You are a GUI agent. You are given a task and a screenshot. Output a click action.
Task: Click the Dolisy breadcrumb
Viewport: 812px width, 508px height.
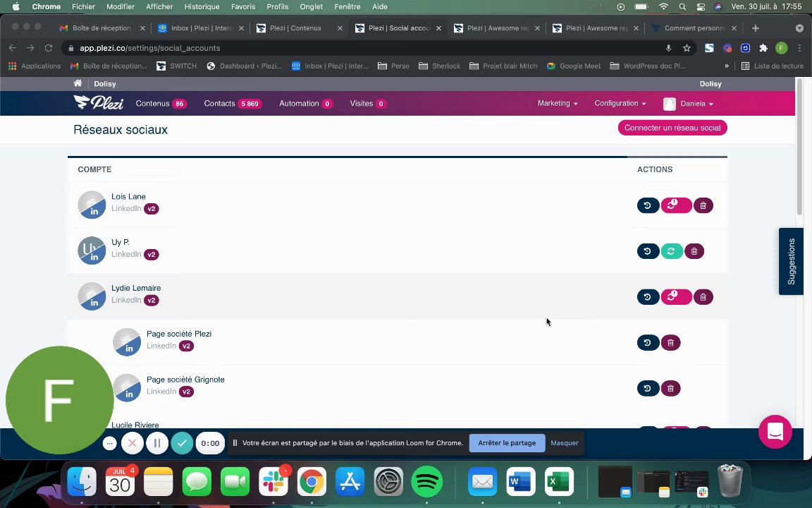pyautogui.click(x=105, y=84)
